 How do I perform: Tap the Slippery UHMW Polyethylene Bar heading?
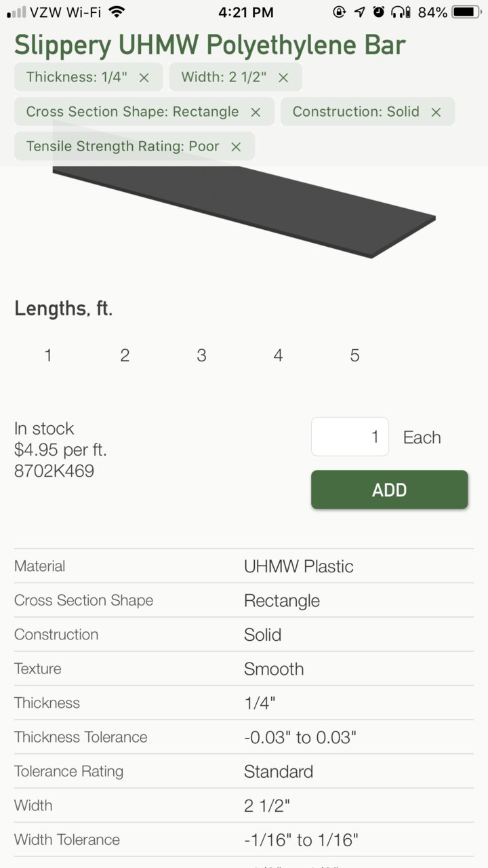(x=210, y=45)
